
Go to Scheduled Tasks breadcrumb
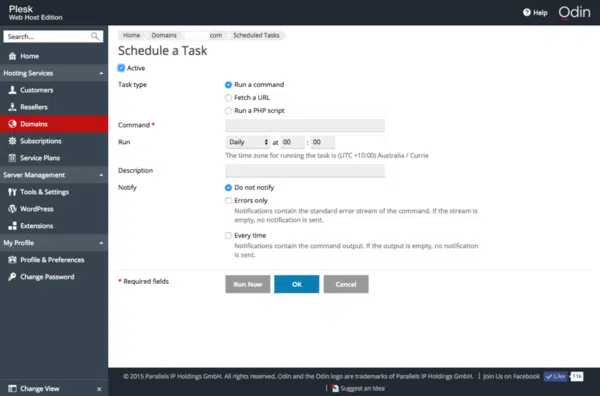(x=256, y=35)
